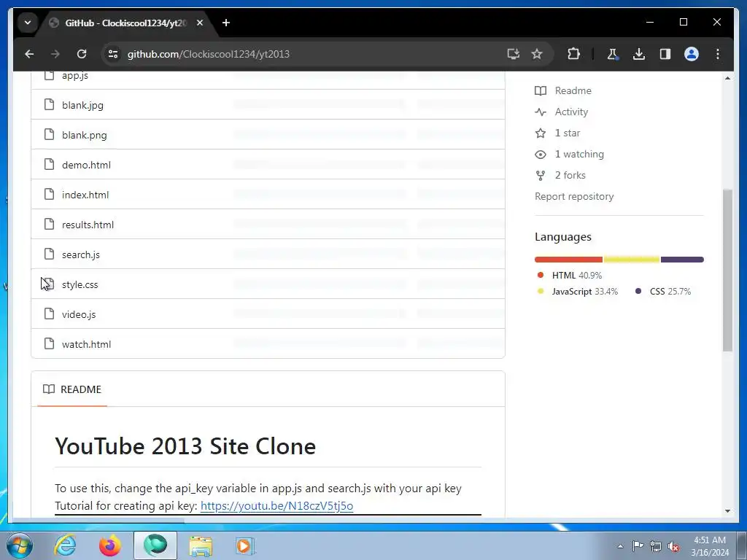Open the video.js file
747x560 pixels.
tap(79, 314)
